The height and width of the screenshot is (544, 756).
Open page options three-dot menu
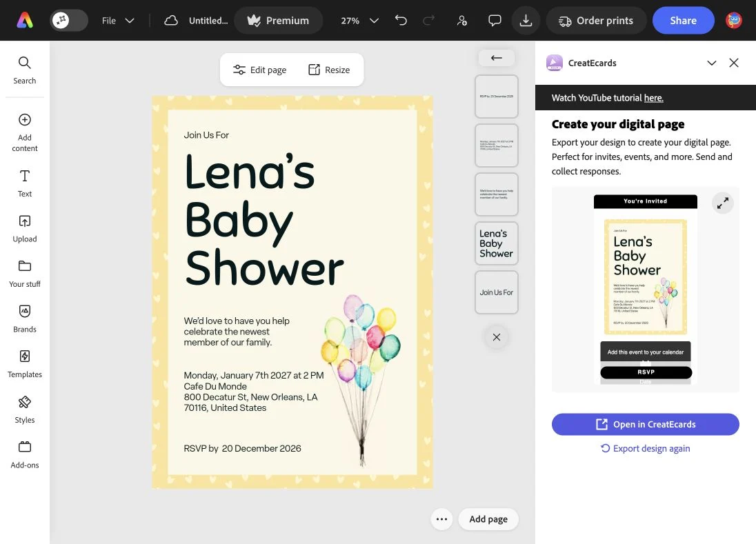click(441, 519)
